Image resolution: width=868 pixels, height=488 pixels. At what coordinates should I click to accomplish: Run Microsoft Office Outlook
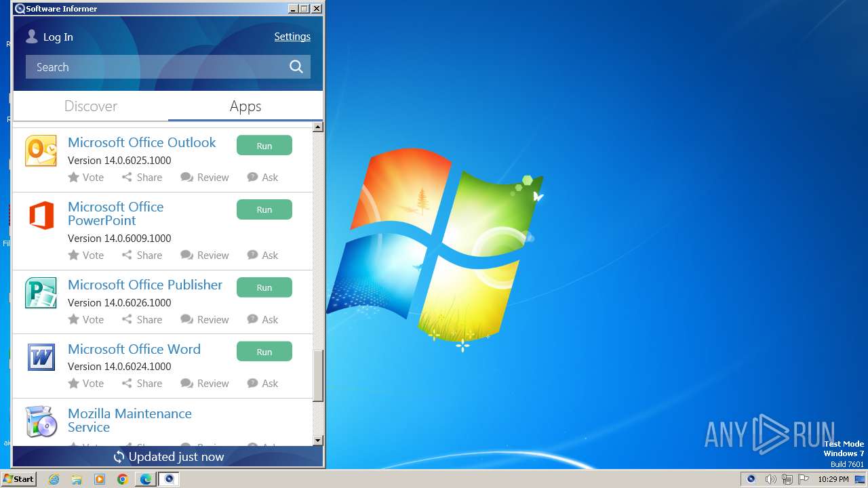click(x=264, y=145)
